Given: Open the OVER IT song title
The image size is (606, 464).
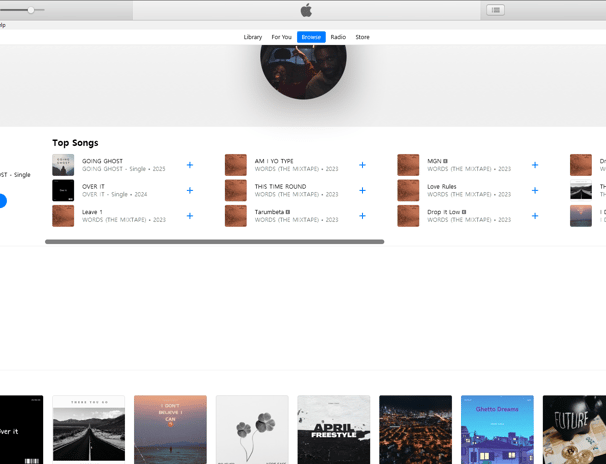Looking at the screenshot, I should [x=93, y=187].
